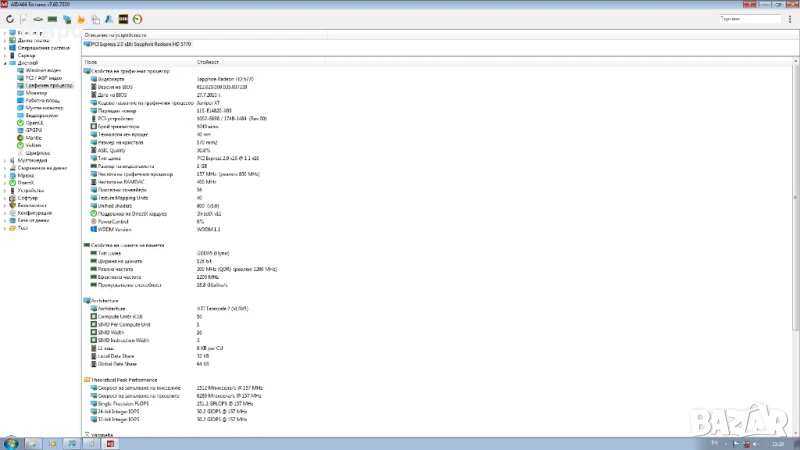Click the search field in toolbar
Screen dimensions: 800x450
[x=749, y=19]
